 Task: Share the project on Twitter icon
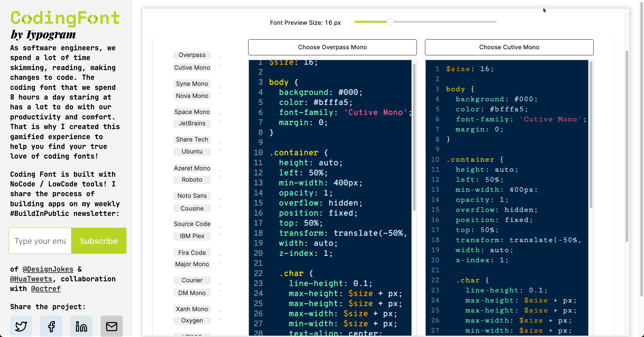pos(21,326)
